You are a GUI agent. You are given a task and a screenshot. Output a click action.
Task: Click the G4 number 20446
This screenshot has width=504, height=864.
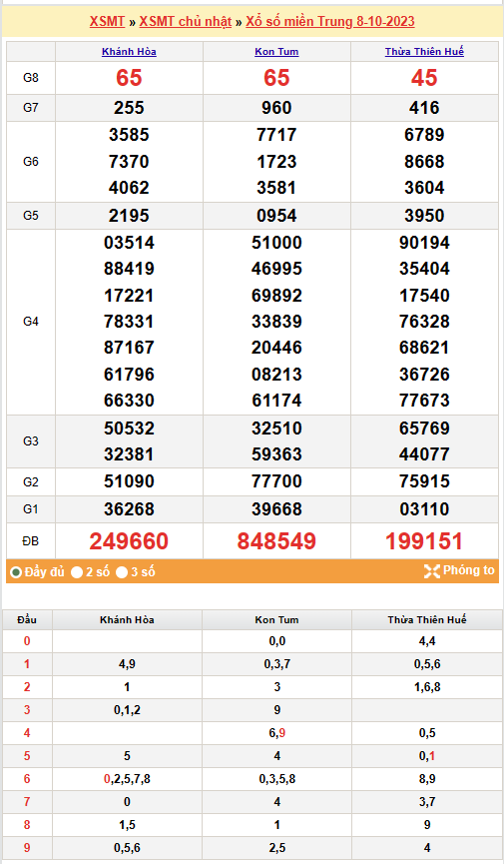pyautogui.click(x=276, y=348)
